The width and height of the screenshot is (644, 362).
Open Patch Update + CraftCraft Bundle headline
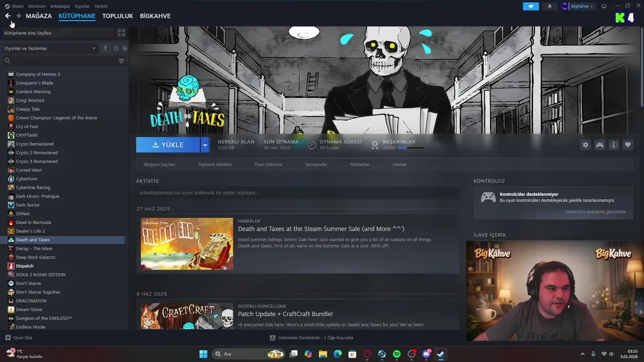coord(285,314)
